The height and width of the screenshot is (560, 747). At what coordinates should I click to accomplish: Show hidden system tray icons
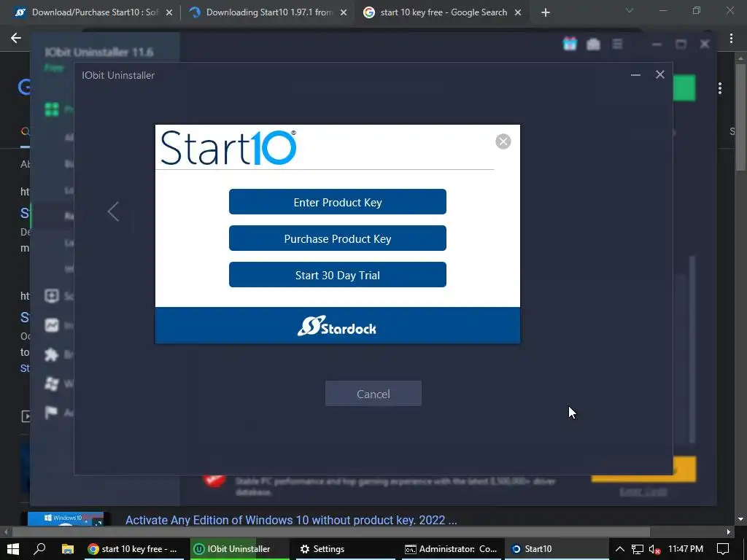click(619, 549)
